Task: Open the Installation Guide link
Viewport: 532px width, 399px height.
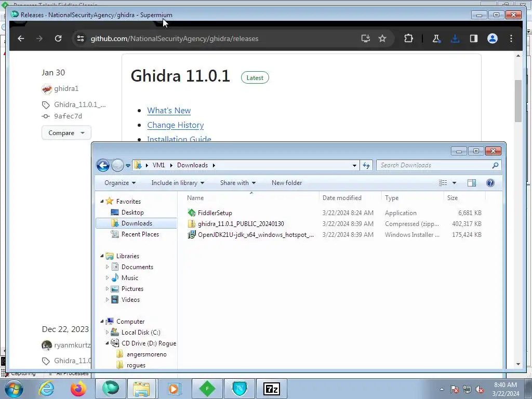Action: coord(179,139)
